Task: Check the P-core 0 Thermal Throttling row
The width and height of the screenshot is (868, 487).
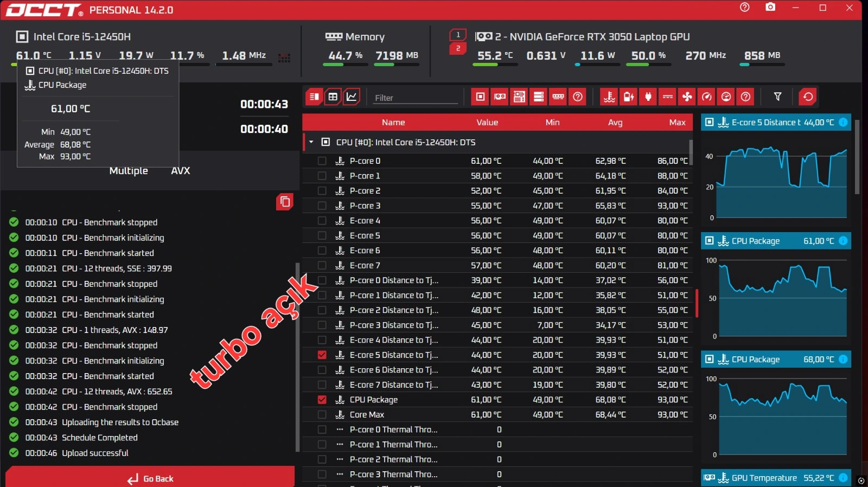Action: pyautogui.click(x=322, y=430)
